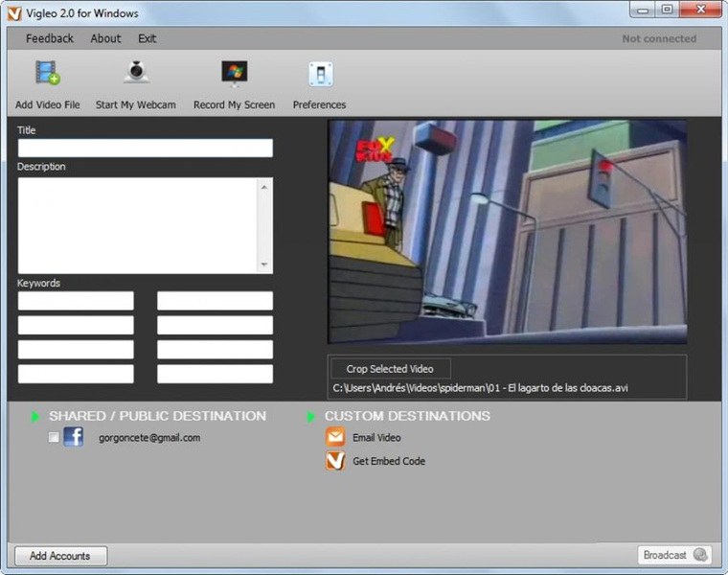Click the Start My Webcam label
Viewport: 728px width, 575px height.
[x=136, y=105]
